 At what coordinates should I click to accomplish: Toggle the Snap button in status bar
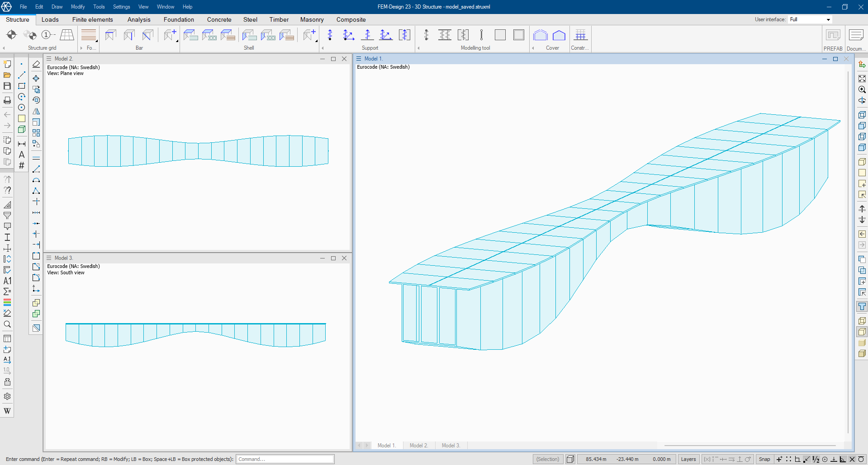pyautogui.click(x=764, y=459)
